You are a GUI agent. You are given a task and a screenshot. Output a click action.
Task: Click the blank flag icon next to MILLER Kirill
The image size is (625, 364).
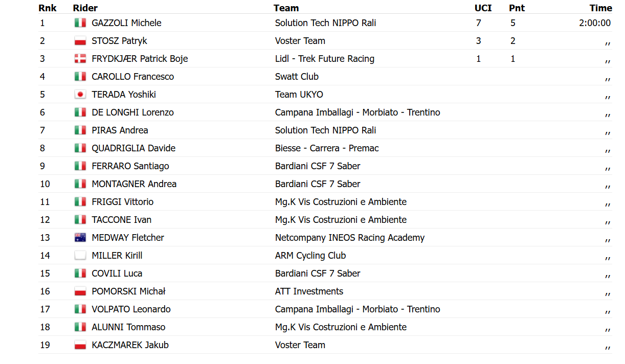pyautogui.click(x=80, y=256)
